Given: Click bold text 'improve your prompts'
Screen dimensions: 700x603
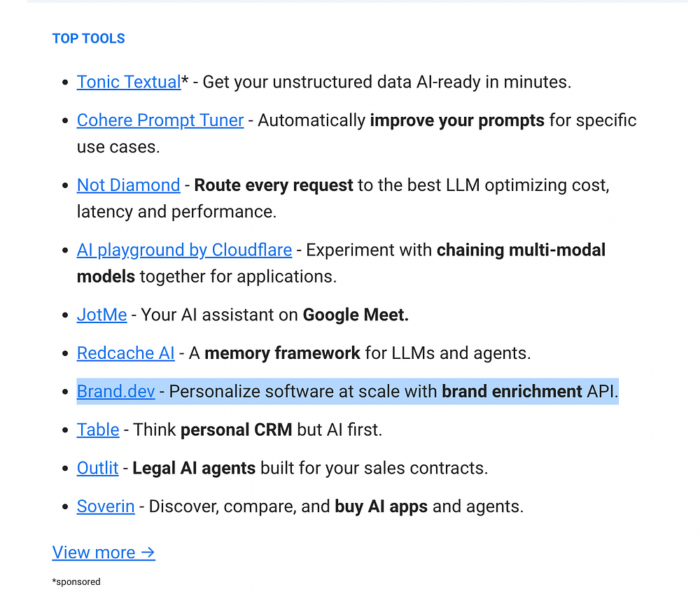Looking at the screenshot, I should point(457,120).
